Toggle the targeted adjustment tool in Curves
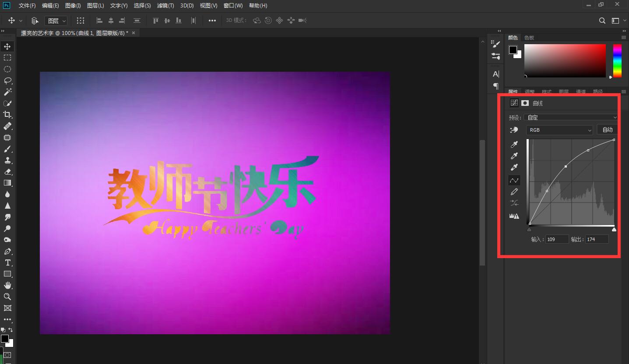 click(514, 129)
